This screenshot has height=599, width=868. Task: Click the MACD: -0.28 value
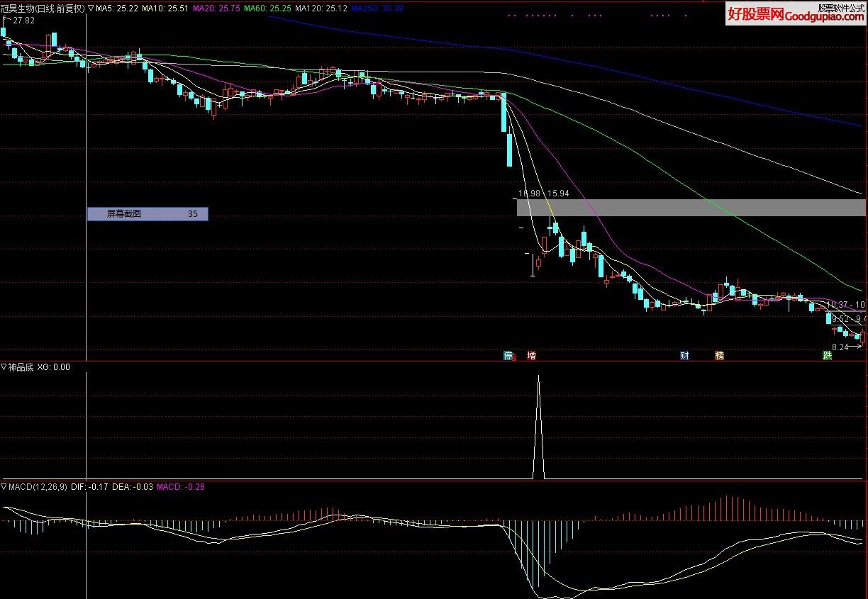[x=180, y=487]
